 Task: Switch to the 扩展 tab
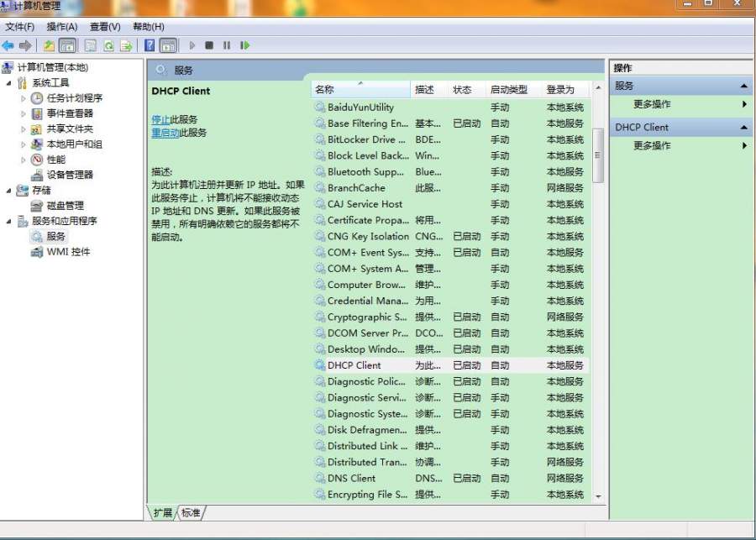(x=162, y=512)
